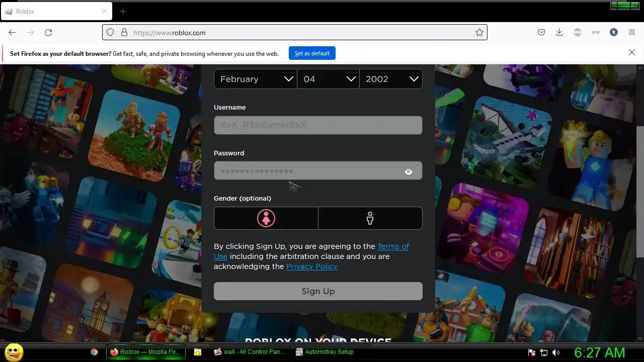Switch to wall - All Control Panel window

point(250,352)
